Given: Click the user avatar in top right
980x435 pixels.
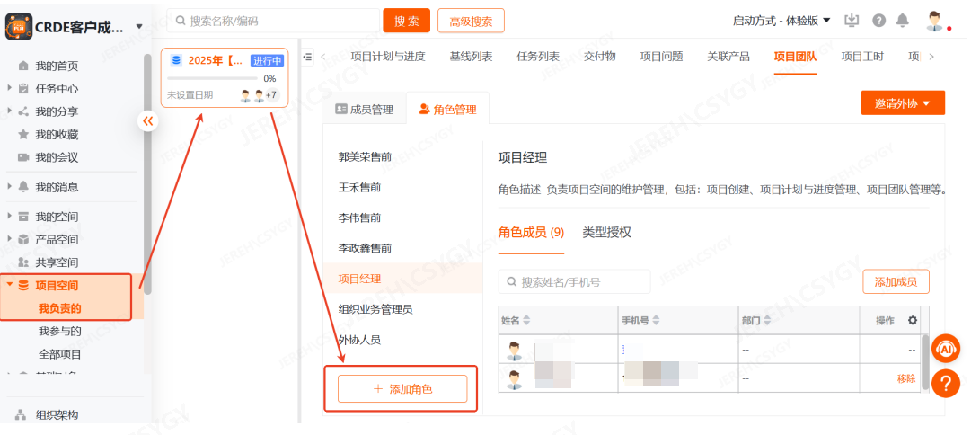Looking at the screenshot, I should (x=935, y=21).
